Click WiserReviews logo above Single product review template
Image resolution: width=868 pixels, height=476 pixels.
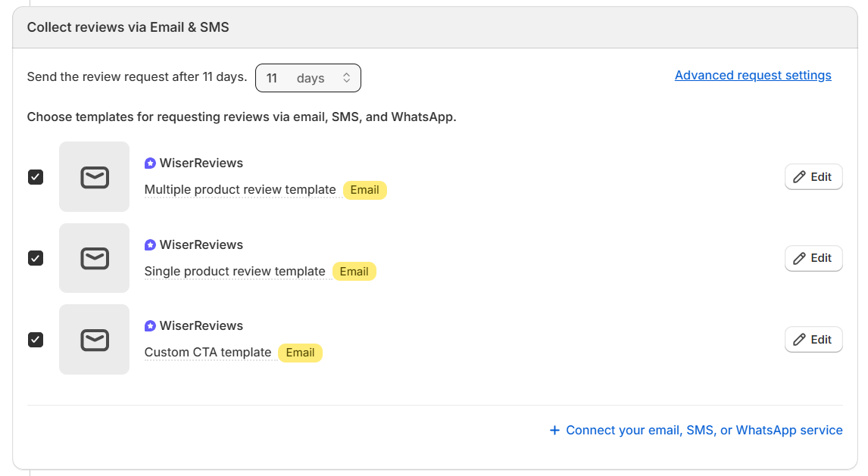(x=150, y=245)
